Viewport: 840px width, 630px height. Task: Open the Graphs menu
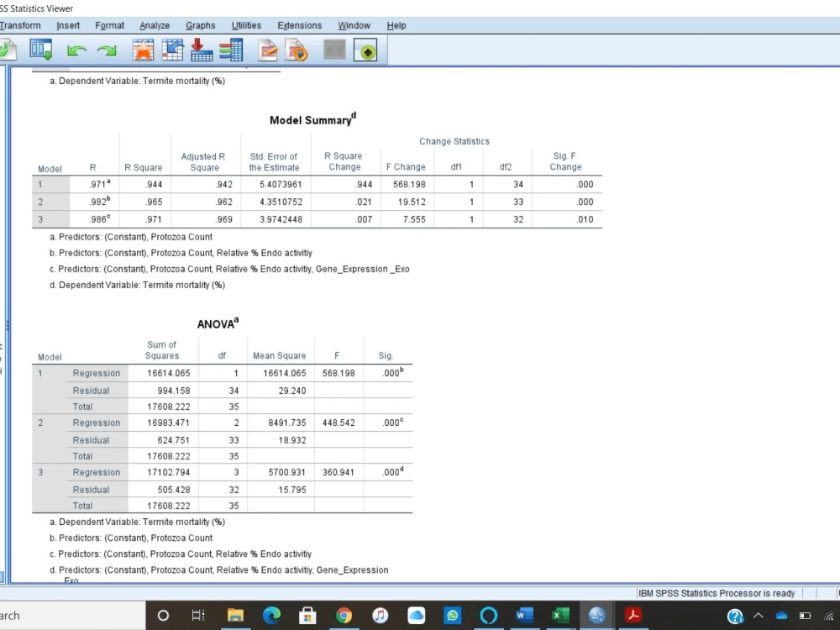click(x=201, y=25)
